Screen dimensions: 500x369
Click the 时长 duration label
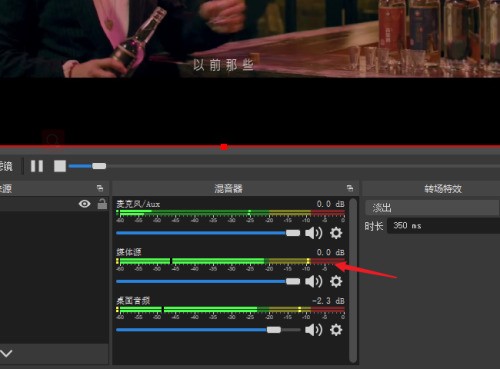[374, 226]
